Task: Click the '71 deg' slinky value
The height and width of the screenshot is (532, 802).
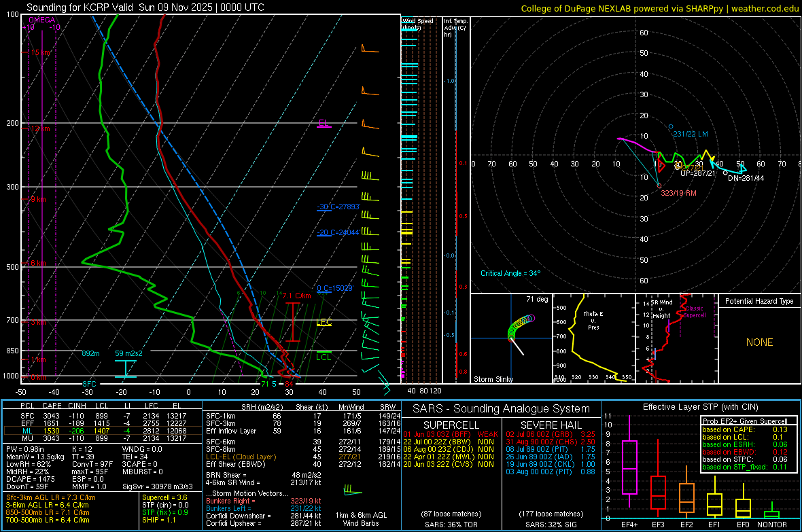Action: pyautogui.click(x=537, y=299)
